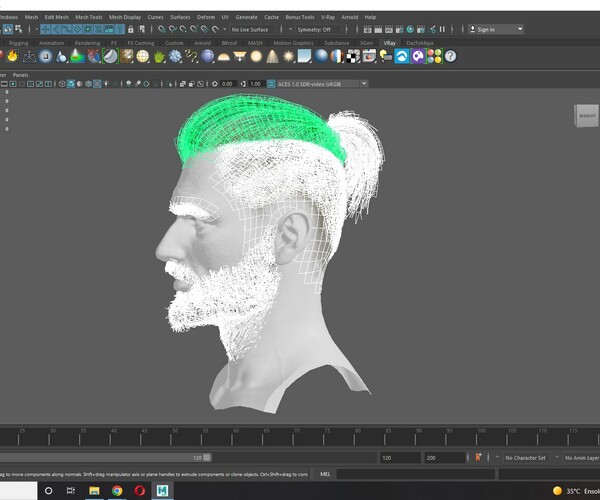
Task: Open File Explorer from the taskbar
Action: pos(94,490)
